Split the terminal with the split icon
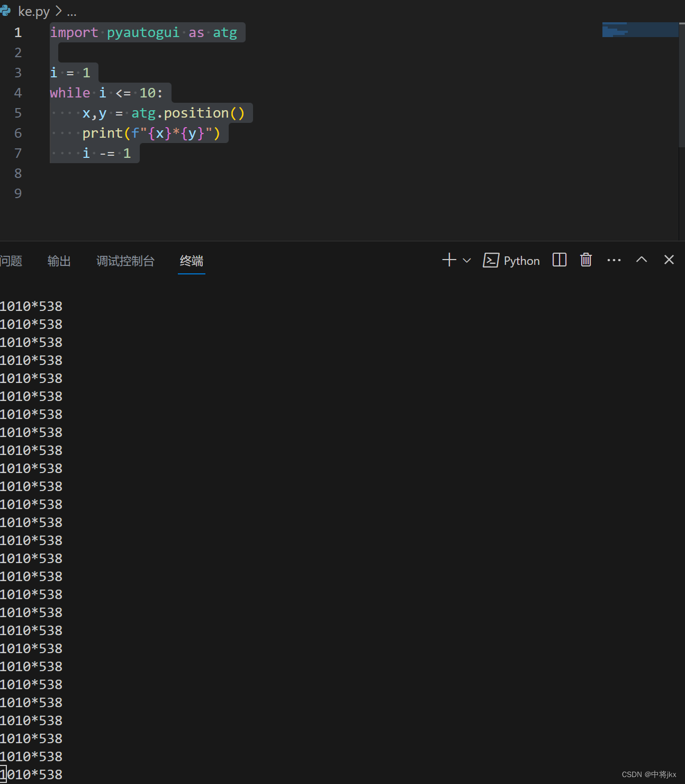Screen dimensions: 685x784 click(x=560, y=260)
